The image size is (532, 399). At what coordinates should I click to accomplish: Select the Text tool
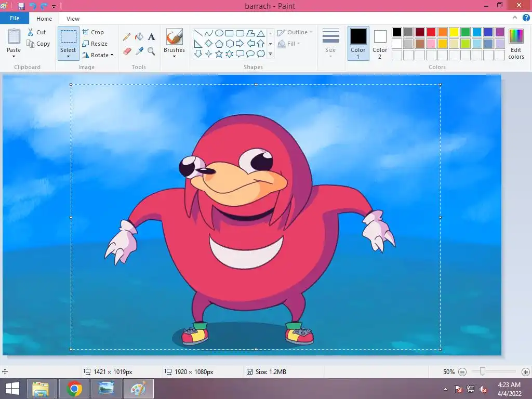(x=151, y=37)
